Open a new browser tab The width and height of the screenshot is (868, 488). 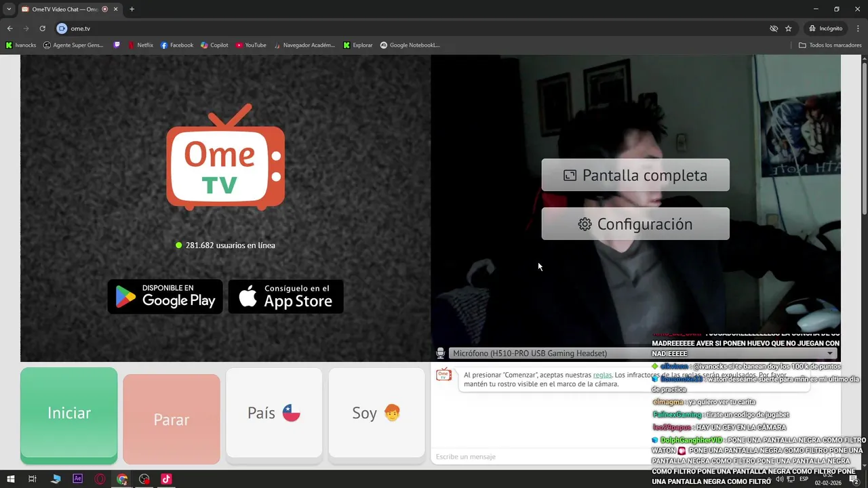pos(132,9)
